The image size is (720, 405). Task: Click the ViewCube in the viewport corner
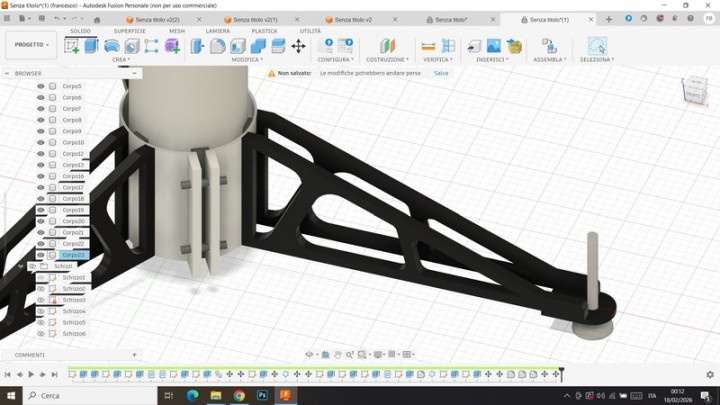693,90
